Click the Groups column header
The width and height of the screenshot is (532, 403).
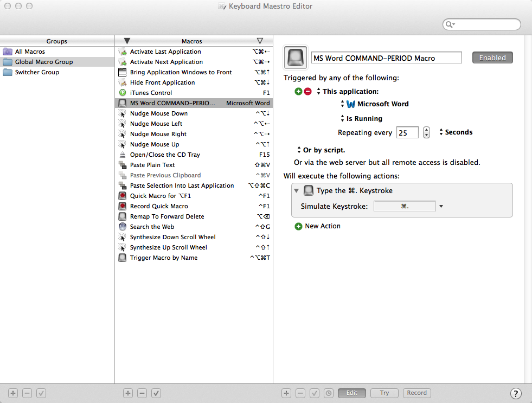[57, 41]
